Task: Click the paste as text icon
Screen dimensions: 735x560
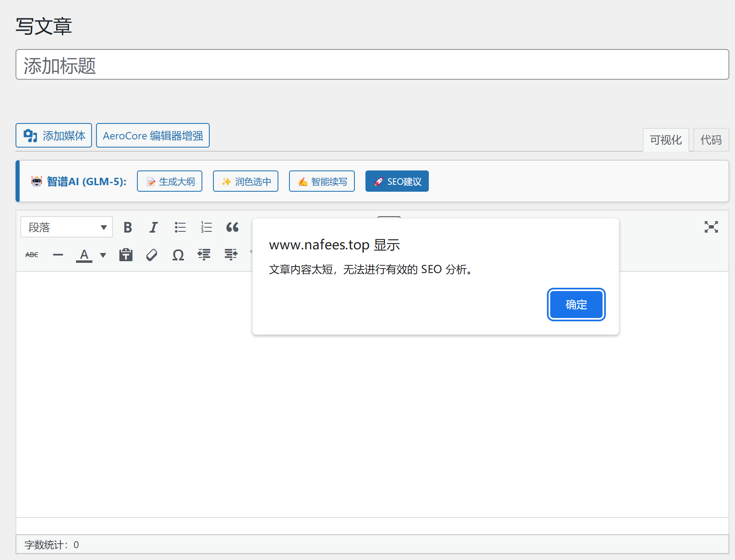Action: click(125, 255)
